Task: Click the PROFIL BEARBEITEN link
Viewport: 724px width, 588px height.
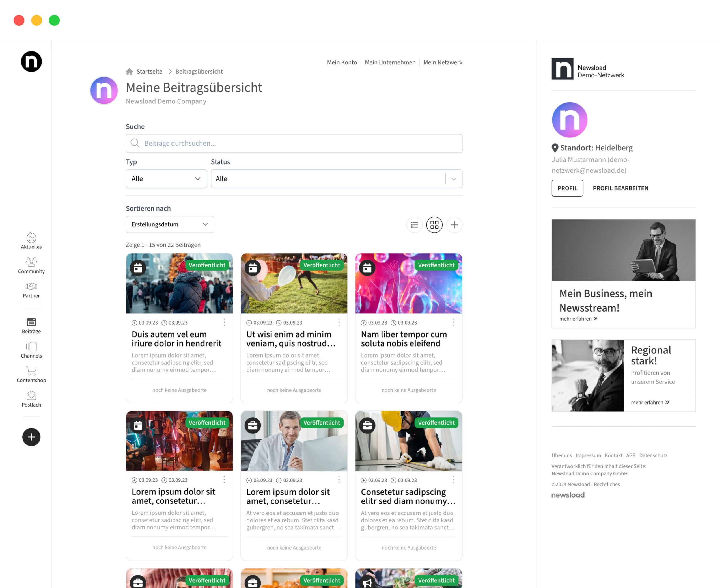Action: (x=620, y=188)
